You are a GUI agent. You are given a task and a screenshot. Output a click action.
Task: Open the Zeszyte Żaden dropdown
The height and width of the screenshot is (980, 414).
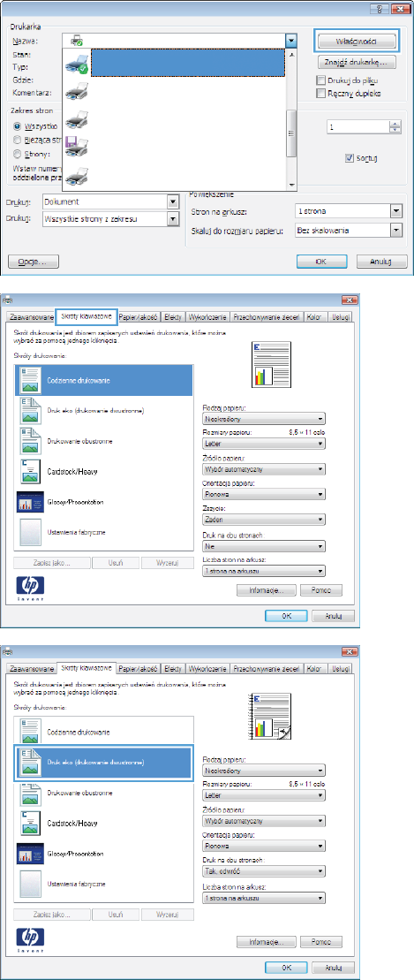point(264,520)
